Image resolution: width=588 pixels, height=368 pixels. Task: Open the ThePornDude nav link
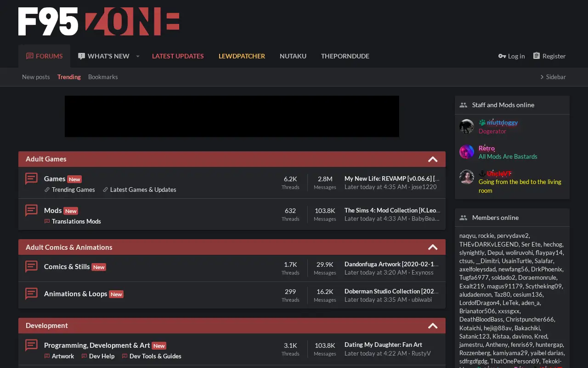[x=345, y=56]
